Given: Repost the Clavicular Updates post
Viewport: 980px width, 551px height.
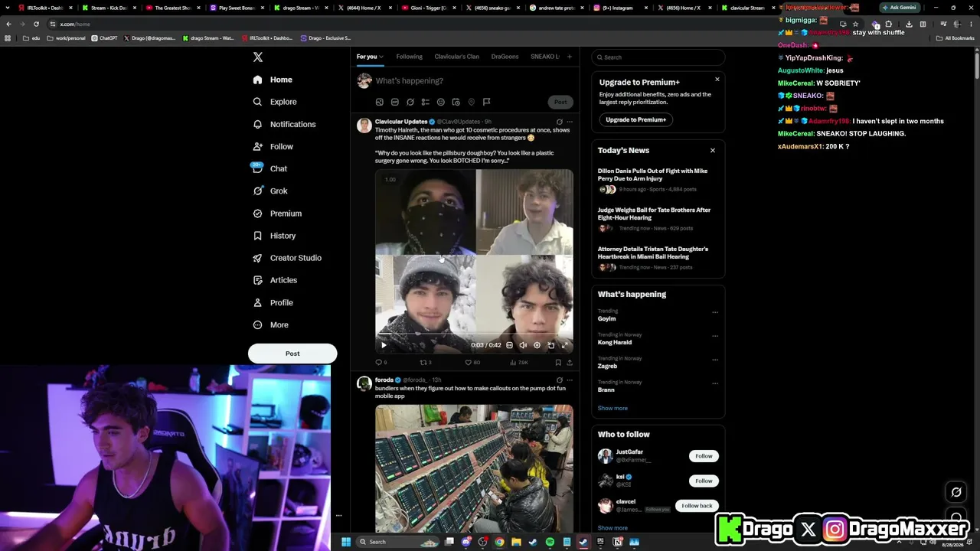Looking at the screenshot, I should pyautogui.click(x=426, y=363).
